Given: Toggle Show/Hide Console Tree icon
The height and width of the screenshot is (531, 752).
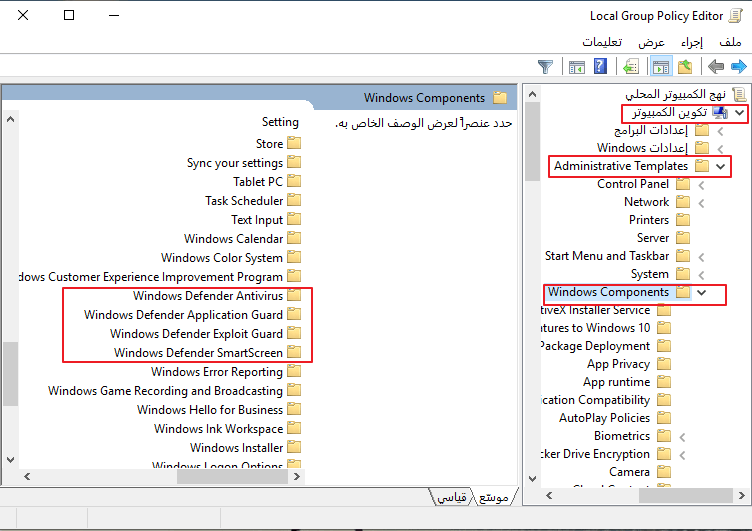Looking at the screenshot, I should 661,67.
